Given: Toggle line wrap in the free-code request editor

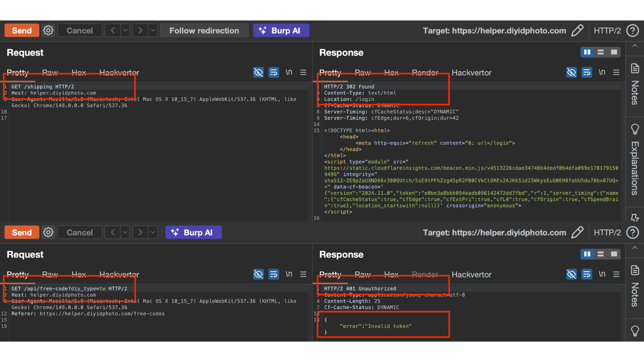Looking at the screenshot, I should [x=274, y=274].
